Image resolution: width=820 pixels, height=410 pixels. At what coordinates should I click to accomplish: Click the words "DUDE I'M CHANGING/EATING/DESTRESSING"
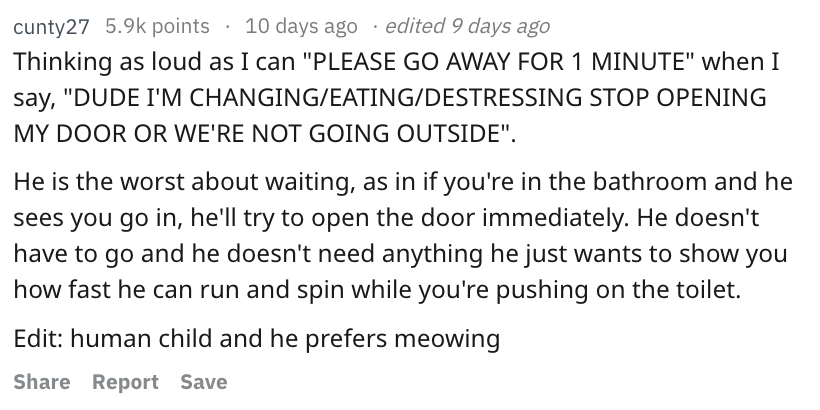pos(327,97)
